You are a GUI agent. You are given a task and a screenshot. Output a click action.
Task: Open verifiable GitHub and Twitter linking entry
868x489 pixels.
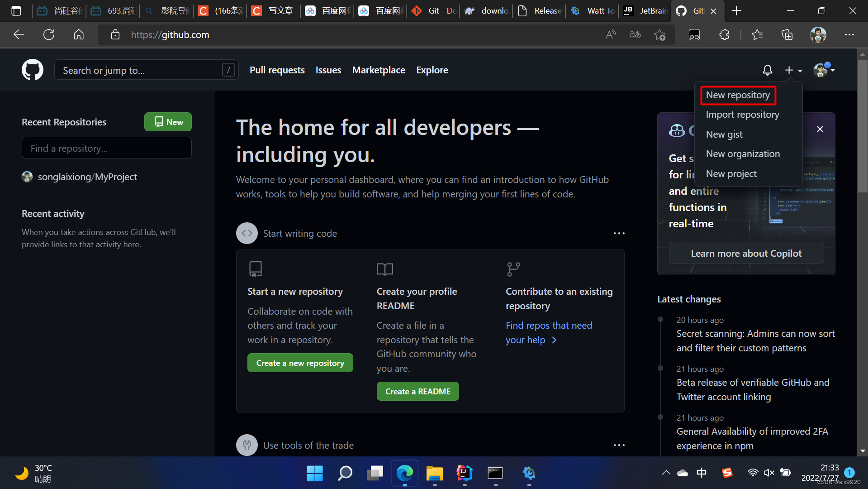(753, 390)
